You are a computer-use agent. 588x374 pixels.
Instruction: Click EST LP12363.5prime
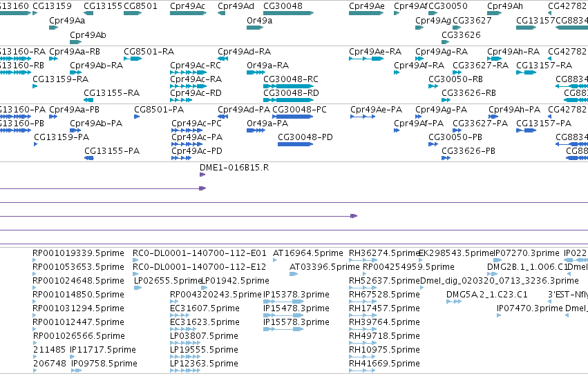tap(185, 371)
